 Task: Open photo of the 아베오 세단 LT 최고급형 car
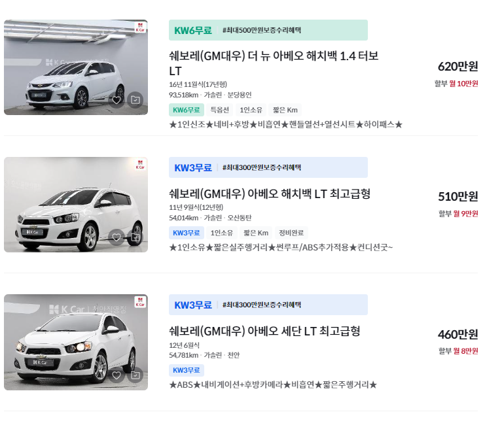click(x=76, y=342)
